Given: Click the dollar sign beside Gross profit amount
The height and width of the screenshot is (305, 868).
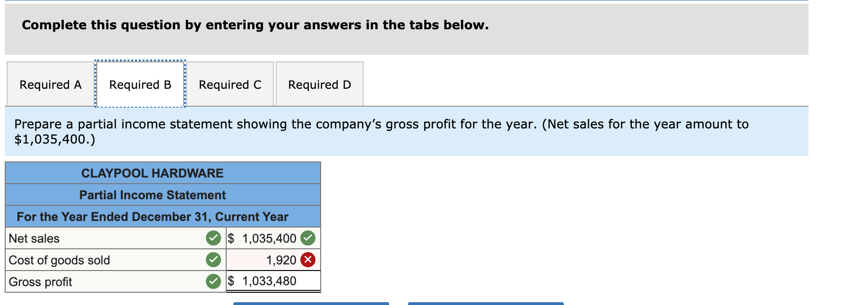Looking at the screenshot, I should click(231, 280).
